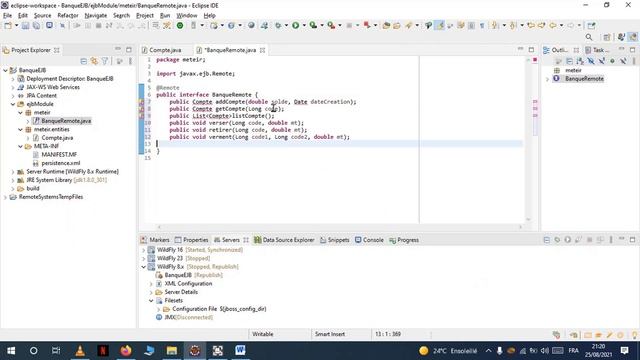Expand the Deployment Descriptor node
Screen dimensions: 640x360
pyautogui.click(x=13, y=79)
